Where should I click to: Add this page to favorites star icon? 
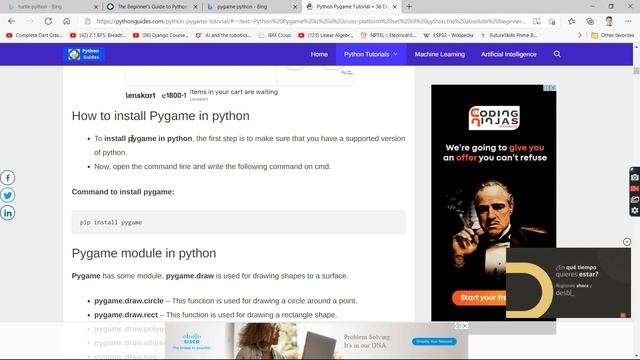(x=552, y=21)
